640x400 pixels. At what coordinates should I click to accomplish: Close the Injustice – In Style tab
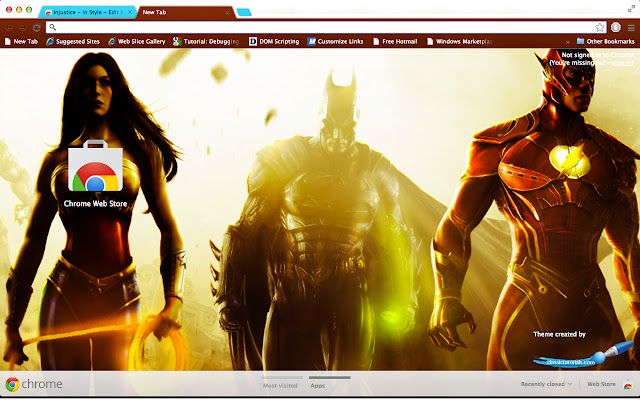point(130,12)
